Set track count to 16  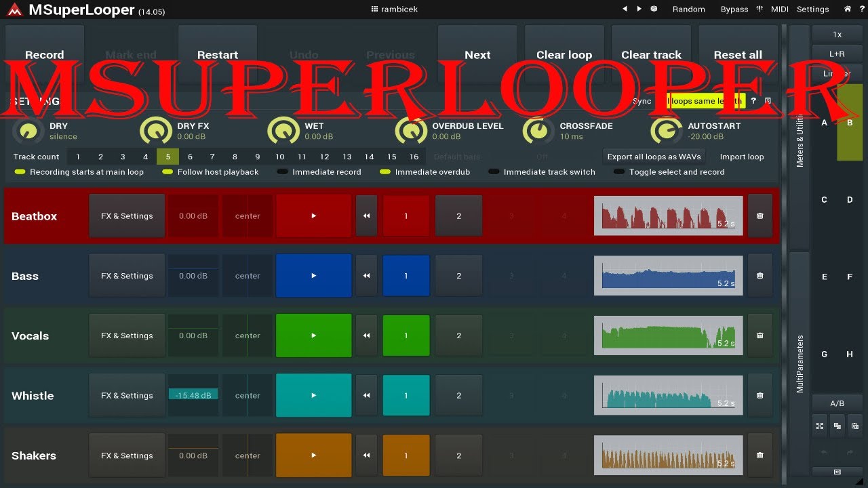pyautogui.click(x=414, y=157)
